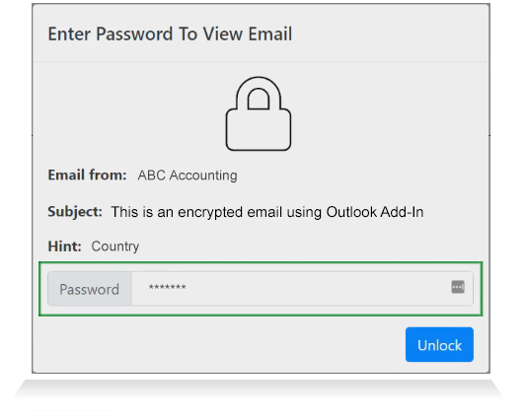Click the padlock shackle arch

tap(259, 93)
